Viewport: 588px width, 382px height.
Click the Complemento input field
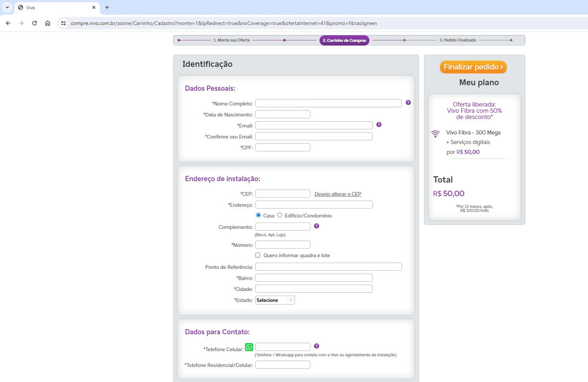[283, 226]
